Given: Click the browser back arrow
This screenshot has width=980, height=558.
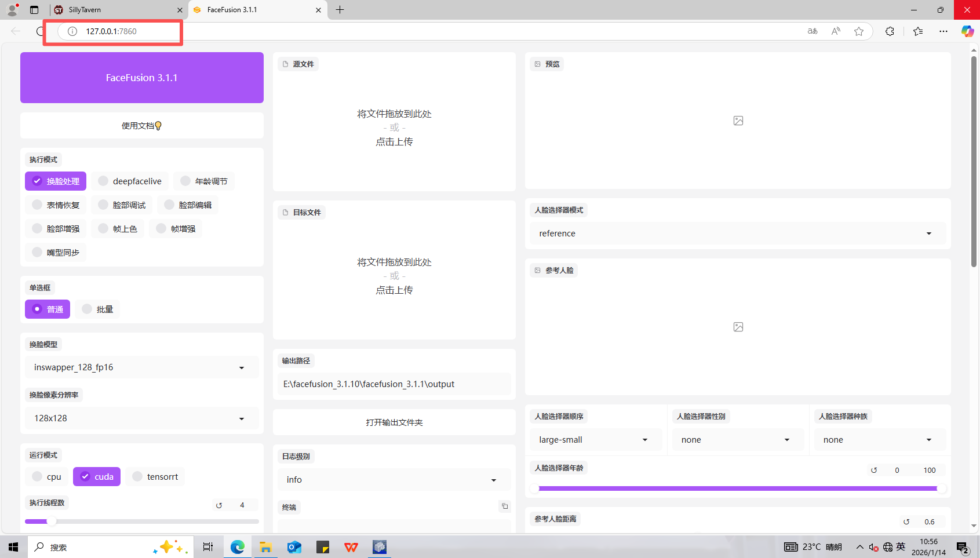Looking at the screenshot, I should pos(16,31).
